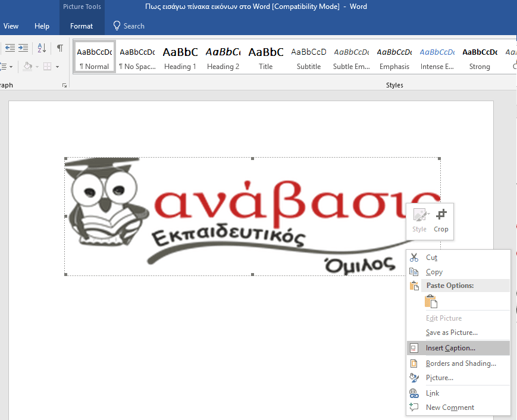The height and width of the screenshot is (420, 517).
Task: Click the Format Picture icon in menu
Action: (x=414, y=378)
